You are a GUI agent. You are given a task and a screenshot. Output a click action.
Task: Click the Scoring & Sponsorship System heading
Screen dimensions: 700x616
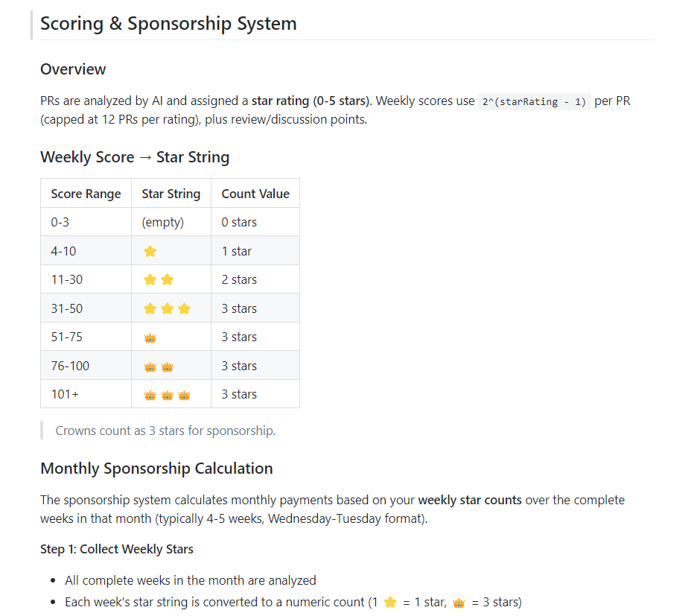tap(168, 23)
